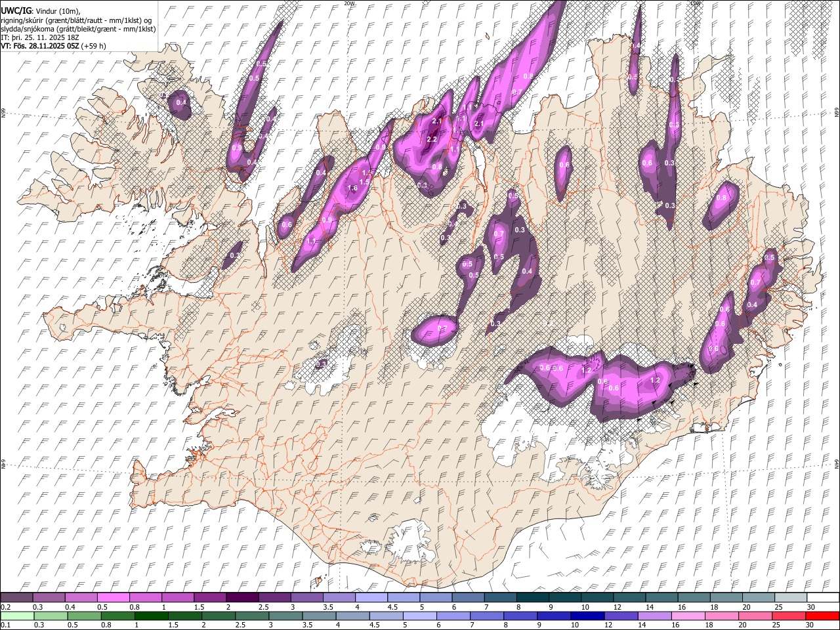This screenshot has height=630, width=840.
Task: Click the '0.1' label in lower legend
Action: tap(5, 625)
